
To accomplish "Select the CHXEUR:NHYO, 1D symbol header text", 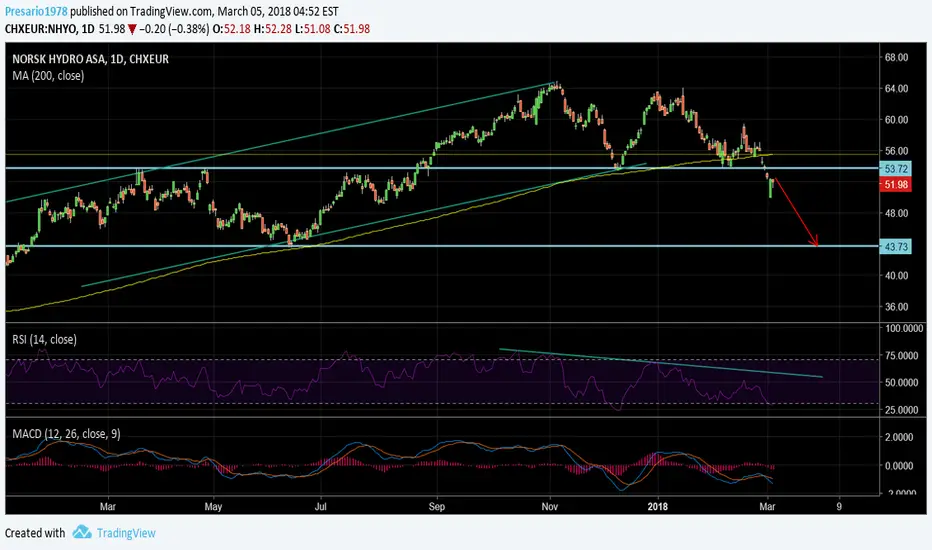I will coord(49,29).
